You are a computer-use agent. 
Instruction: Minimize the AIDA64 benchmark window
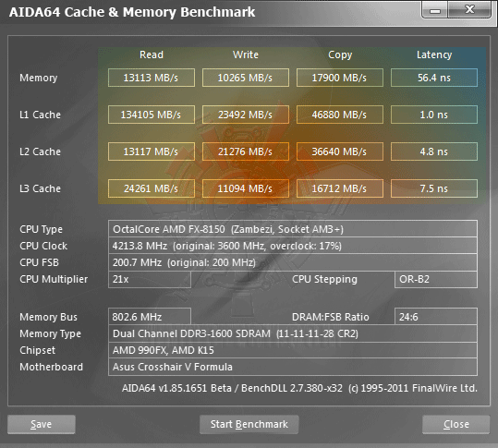point(435,9)
